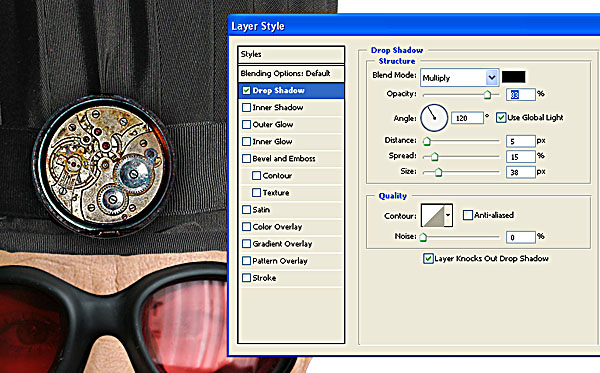Select the Stroke style label

coord(264,278)
